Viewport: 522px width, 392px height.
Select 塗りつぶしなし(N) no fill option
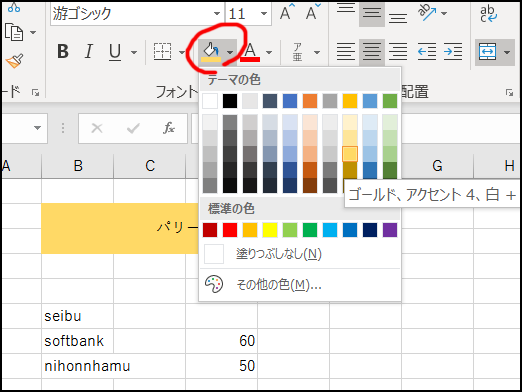pyautogui.click(x=300, y=254)
